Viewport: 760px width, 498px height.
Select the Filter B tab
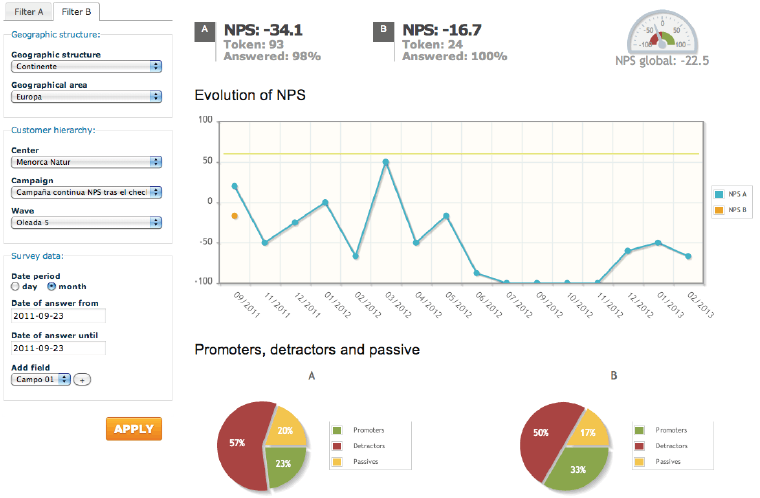(76, 12)
